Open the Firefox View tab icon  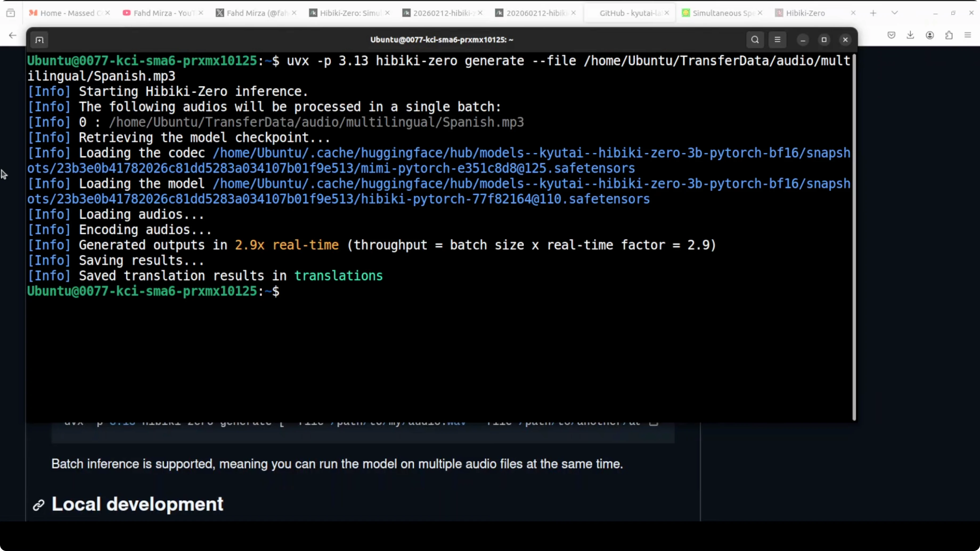[11, 13]
